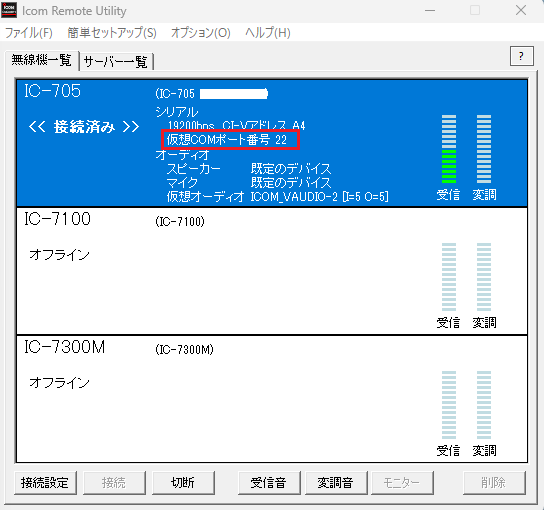Screen dimensions: 544x510
Task: Select the connected IC-705 radio entry
Action: tap(272, 143)
